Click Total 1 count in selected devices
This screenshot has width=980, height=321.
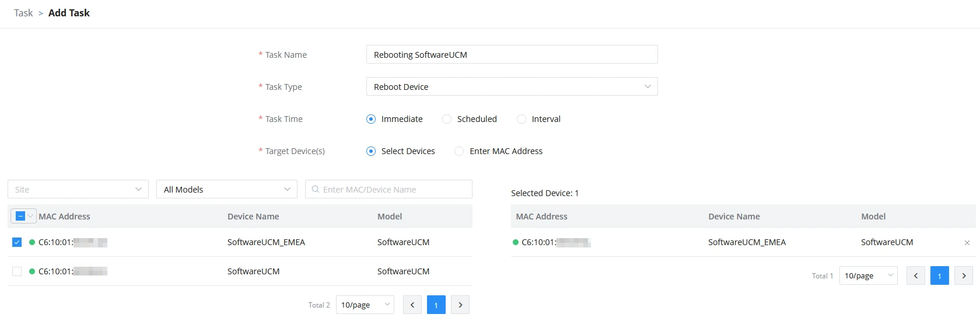click(x=822, y=276)
